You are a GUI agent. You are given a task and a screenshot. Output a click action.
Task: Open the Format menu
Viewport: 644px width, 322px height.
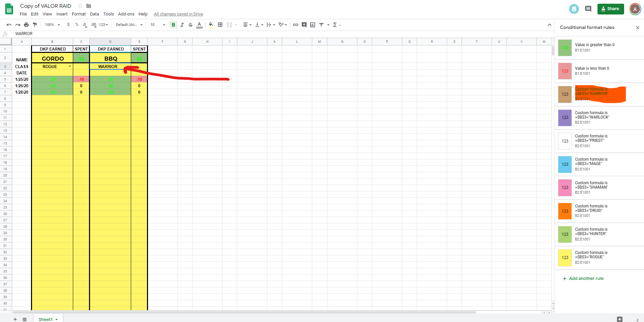click(79, 14)
